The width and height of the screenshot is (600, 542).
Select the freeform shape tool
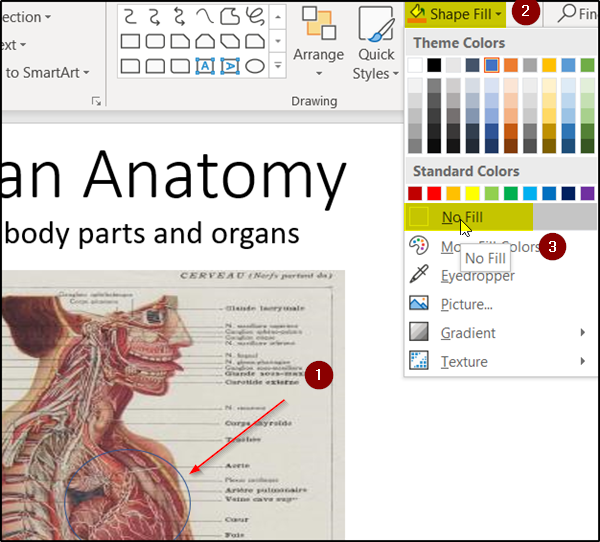230,17
